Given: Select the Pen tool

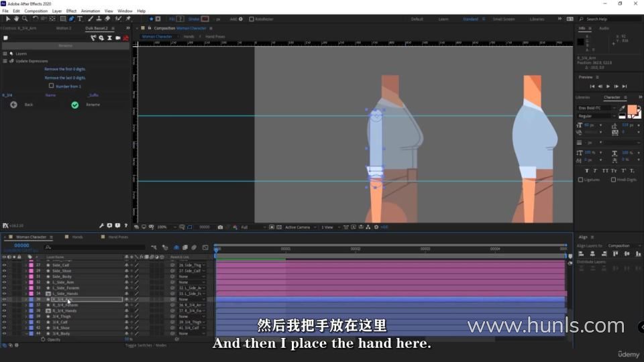Looking at the screenshot, I should coord(72,19).
